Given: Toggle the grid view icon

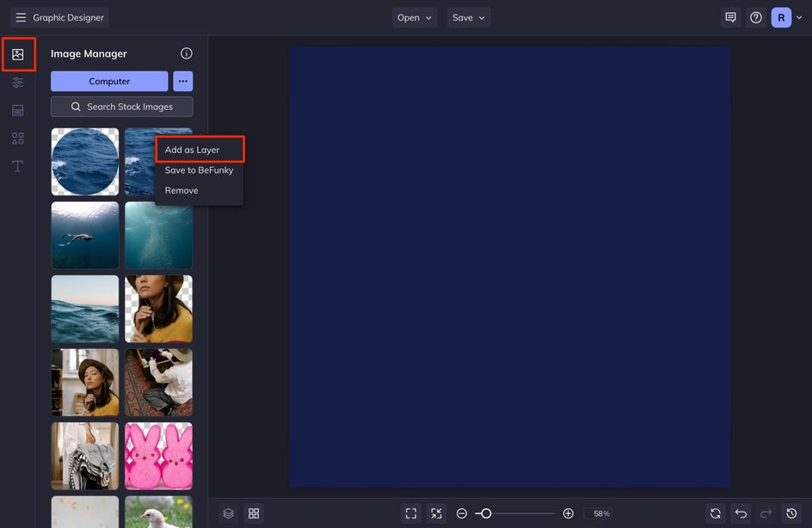Looking at the screenshot, I should coord(254,513).
